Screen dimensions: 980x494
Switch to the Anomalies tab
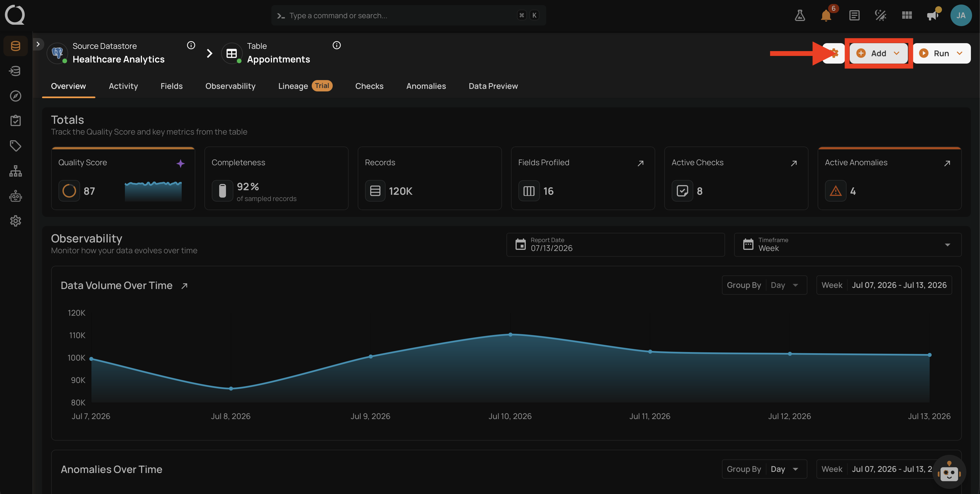tap(426, 86)
